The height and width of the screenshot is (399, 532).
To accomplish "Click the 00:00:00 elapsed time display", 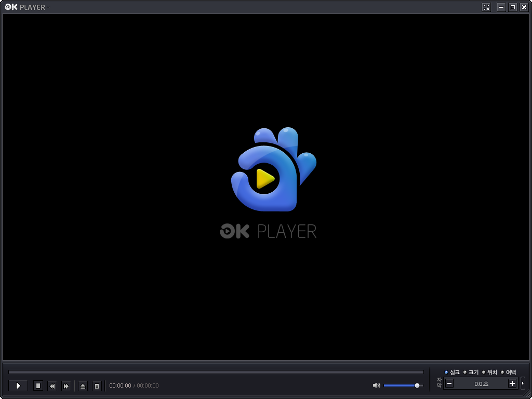I will click(120, 386).
